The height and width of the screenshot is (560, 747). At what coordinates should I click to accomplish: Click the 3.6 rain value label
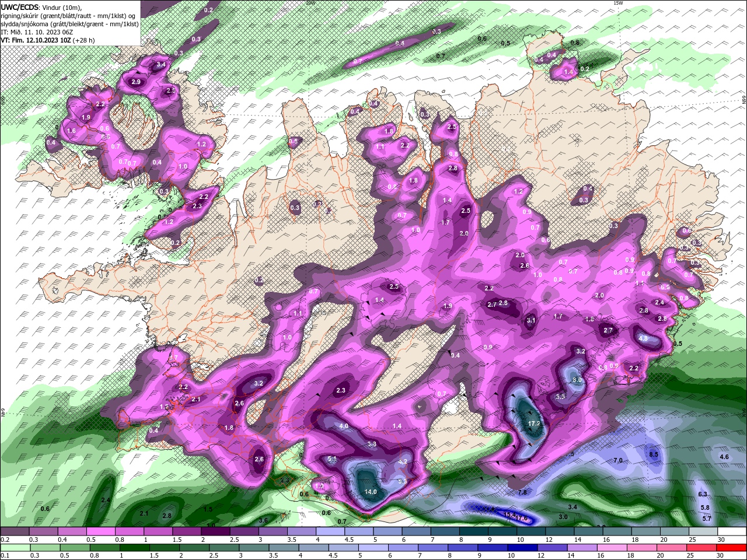coord(263,520)
